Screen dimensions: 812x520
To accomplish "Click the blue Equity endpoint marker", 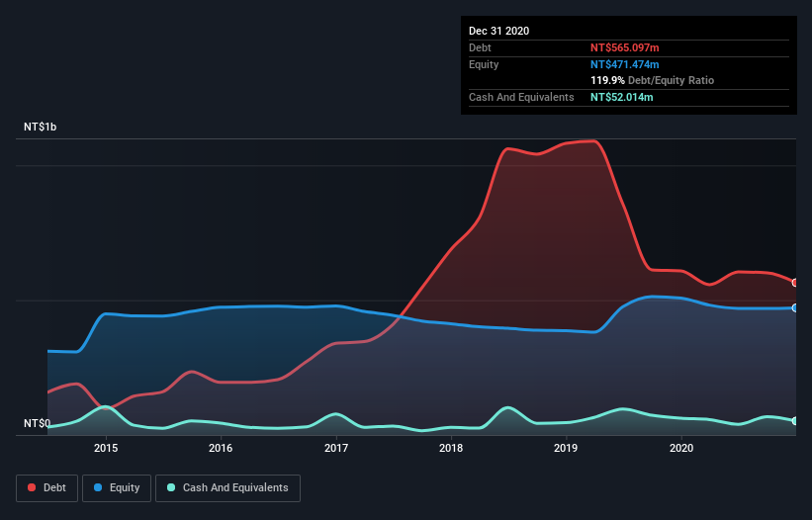I will click(x=795, y=307).
